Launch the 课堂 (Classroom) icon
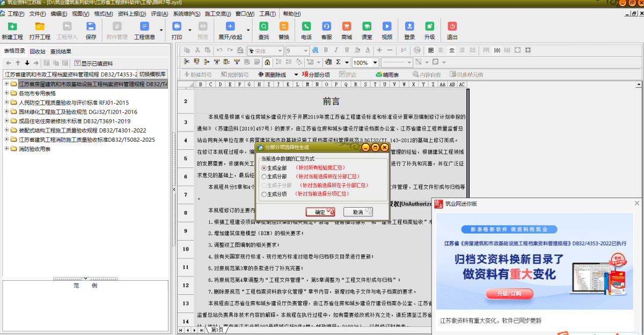The height and width of the screenshot is (335, 644). 367,30
